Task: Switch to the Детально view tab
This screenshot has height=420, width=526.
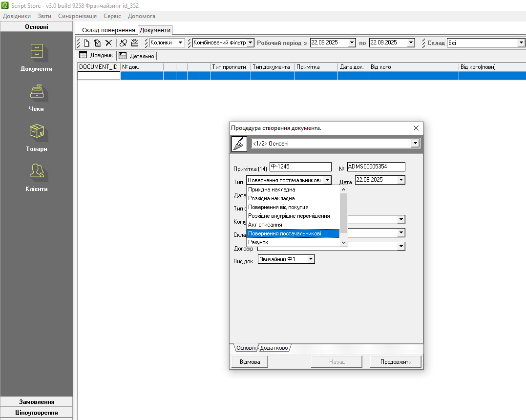Action: click(137, 56)
